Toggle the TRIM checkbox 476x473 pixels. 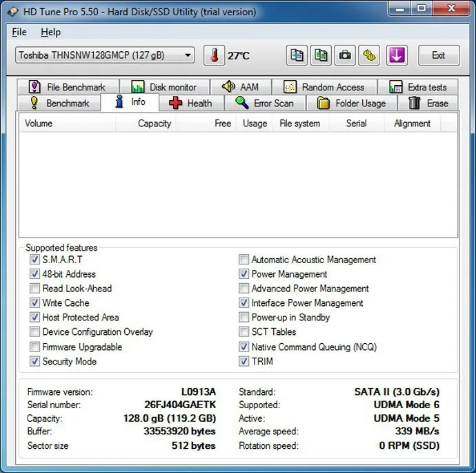point(244,361)
